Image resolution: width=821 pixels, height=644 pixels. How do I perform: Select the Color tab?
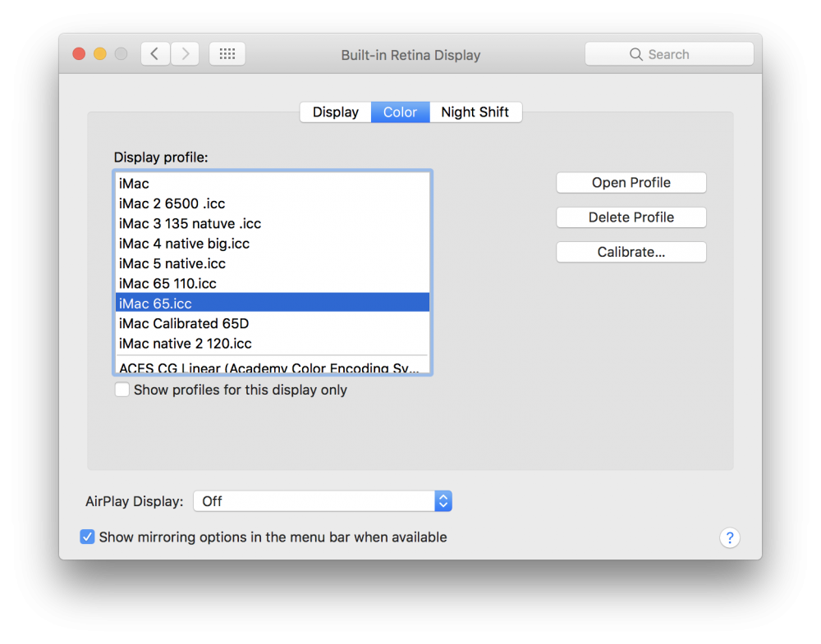click(401, 112)
